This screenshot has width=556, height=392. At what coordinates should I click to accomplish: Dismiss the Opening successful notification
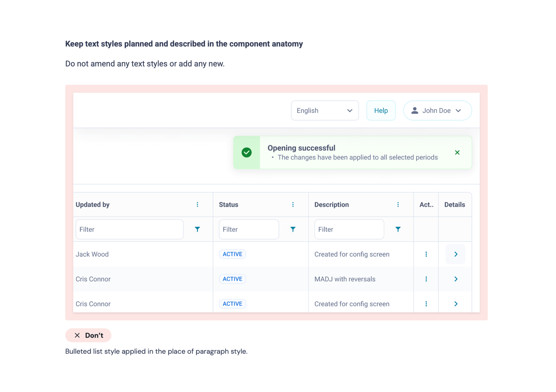[x=457, y=152]
